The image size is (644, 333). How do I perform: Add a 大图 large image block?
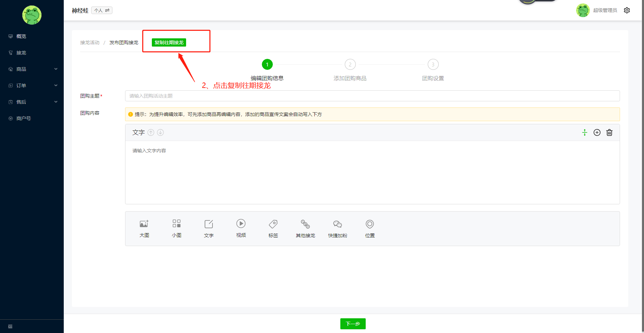144,229
